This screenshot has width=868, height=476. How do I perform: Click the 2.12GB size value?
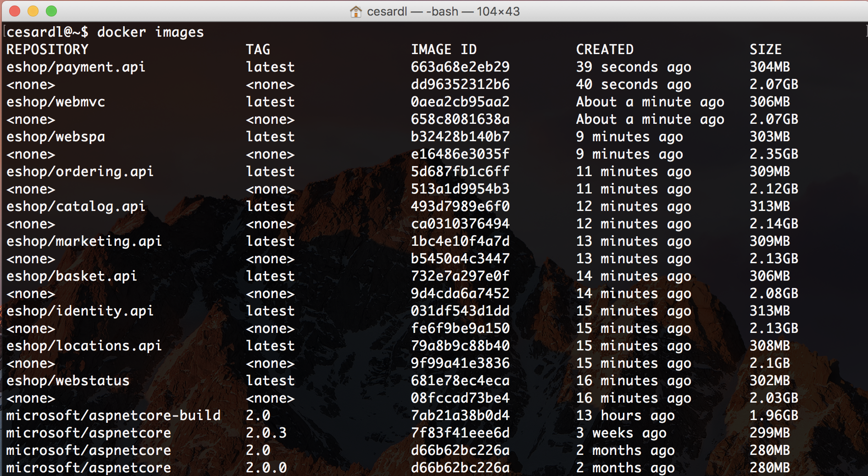click(774, 189)
